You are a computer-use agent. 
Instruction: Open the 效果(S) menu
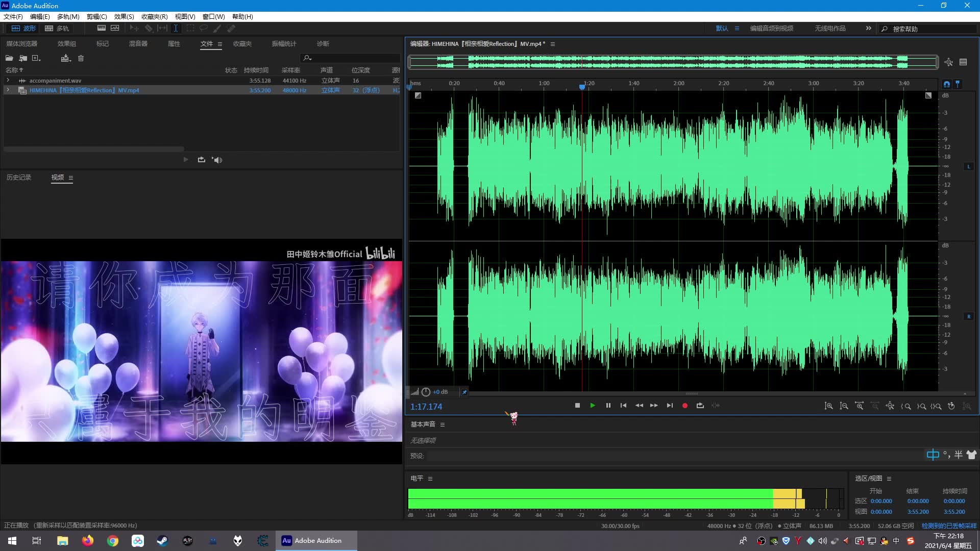pyautogui.click(x=124, y=17)
